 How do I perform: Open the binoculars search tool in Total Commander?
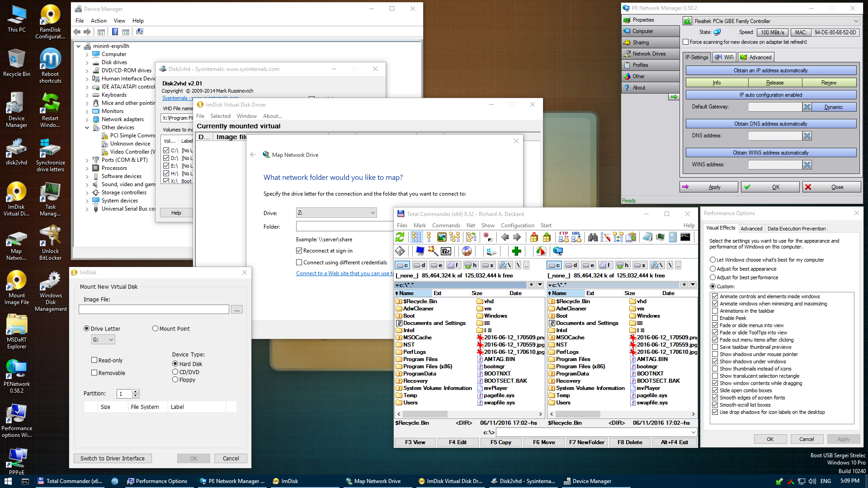pyautogui.click(x=593, y=237)
